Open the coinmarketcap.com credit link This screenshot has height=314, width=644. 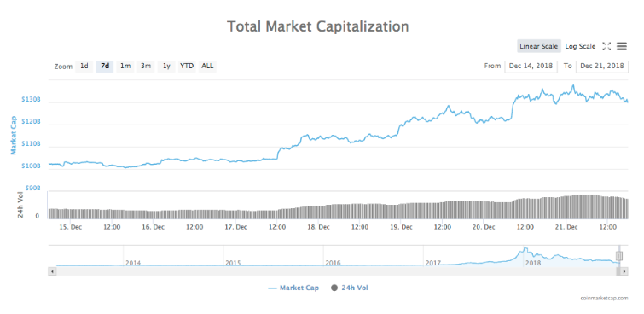pyautogui.click(x=604, y=299)
